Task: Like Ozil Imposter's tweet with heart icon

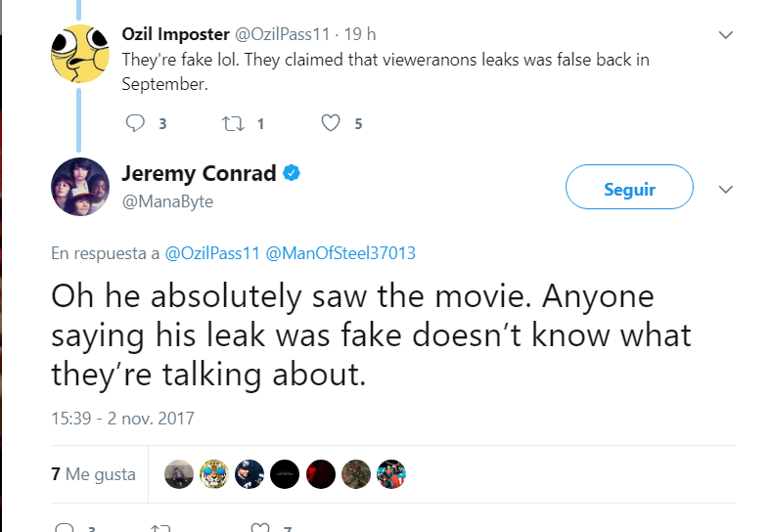Action: (331, 123)
